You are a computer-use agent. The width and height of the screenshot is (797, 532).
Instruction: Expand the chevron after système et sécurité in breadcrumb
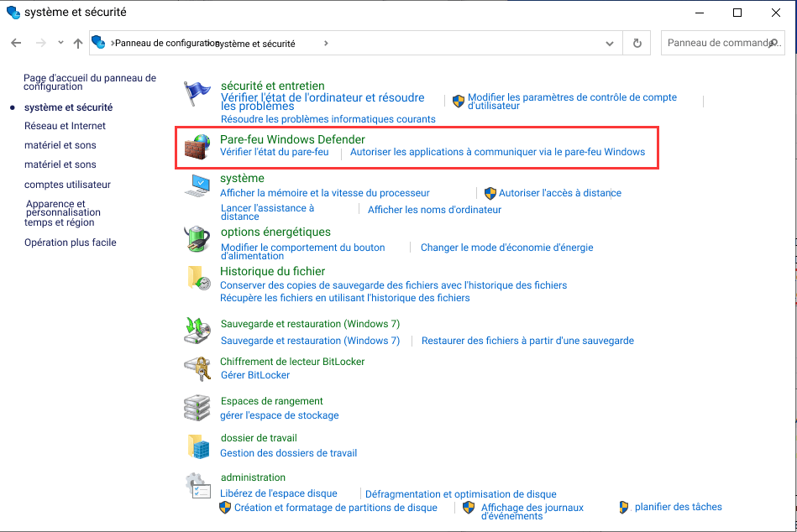coord(326,43)
